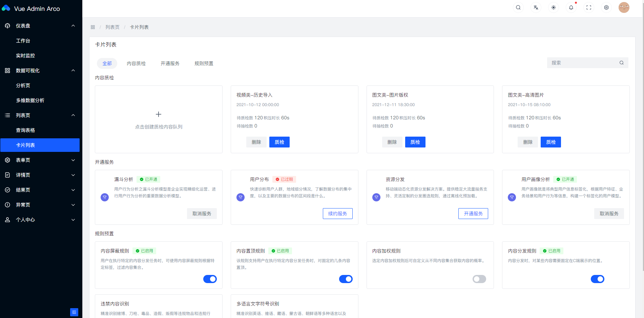Open 查询表格 in the sidebar

(x=40, y=130)
